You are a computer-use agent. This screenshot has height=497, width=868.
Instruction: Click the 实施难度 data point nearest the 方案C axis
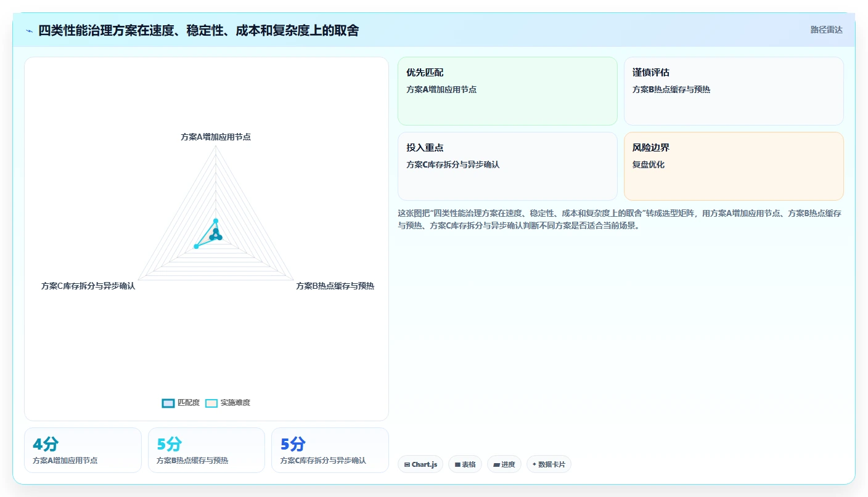point(196,246)
